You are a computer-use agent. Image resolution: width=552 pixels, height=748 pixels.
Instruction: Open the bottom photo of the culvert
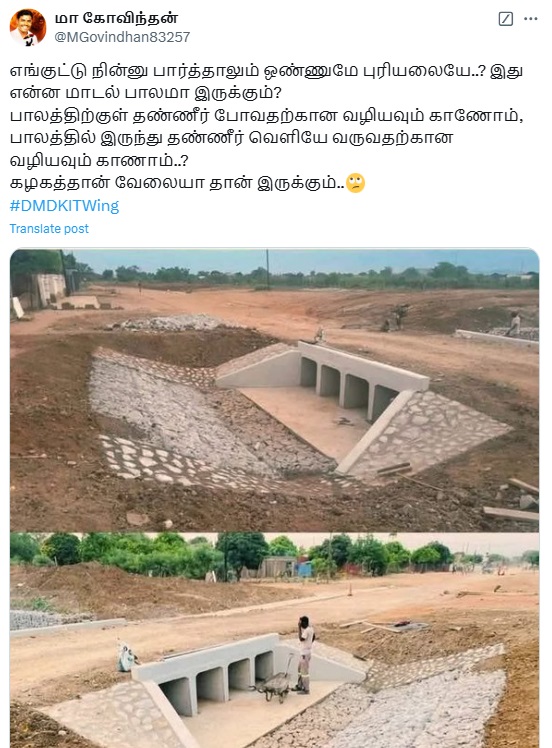(274, 640)
